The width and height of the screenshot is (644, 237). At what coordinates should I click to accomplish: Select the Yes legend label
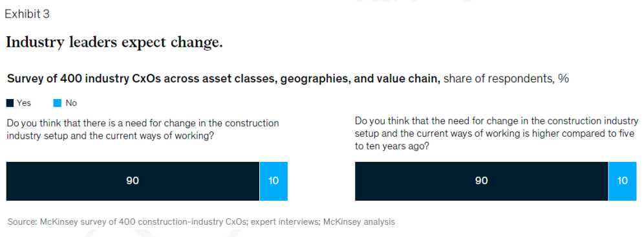[24, 103]
